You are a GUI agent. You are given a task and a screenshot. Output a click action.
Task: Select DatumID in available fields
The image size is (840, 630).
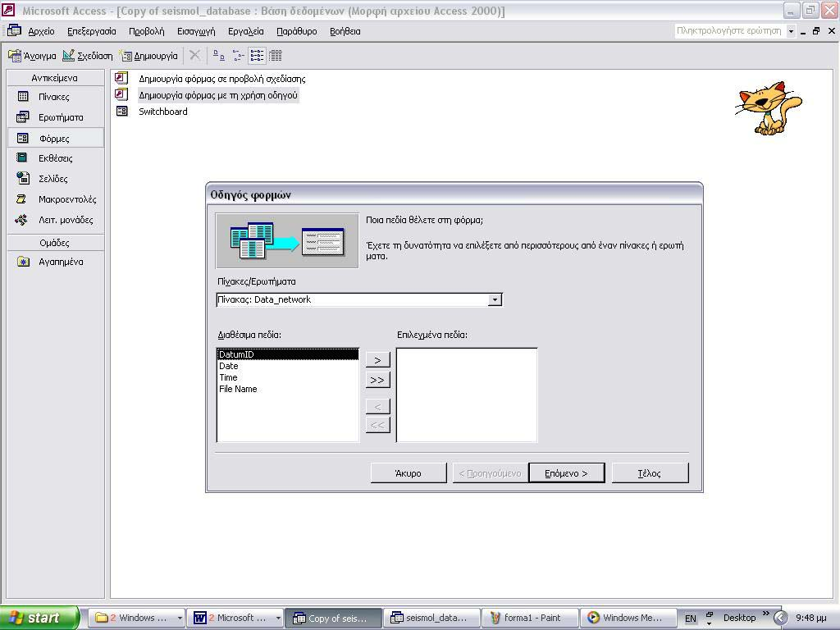point(288,354)
